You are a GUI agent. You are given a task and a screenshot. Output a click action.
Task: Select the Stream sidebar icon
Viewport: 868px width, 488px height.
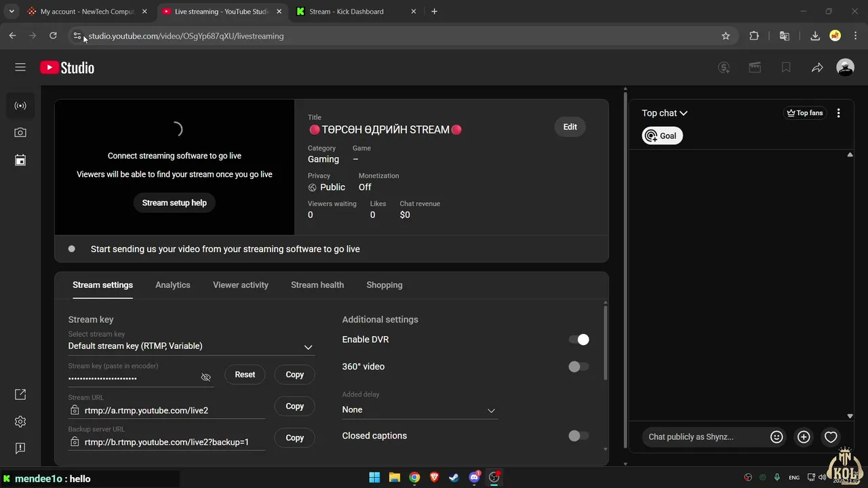coord(20,106)
